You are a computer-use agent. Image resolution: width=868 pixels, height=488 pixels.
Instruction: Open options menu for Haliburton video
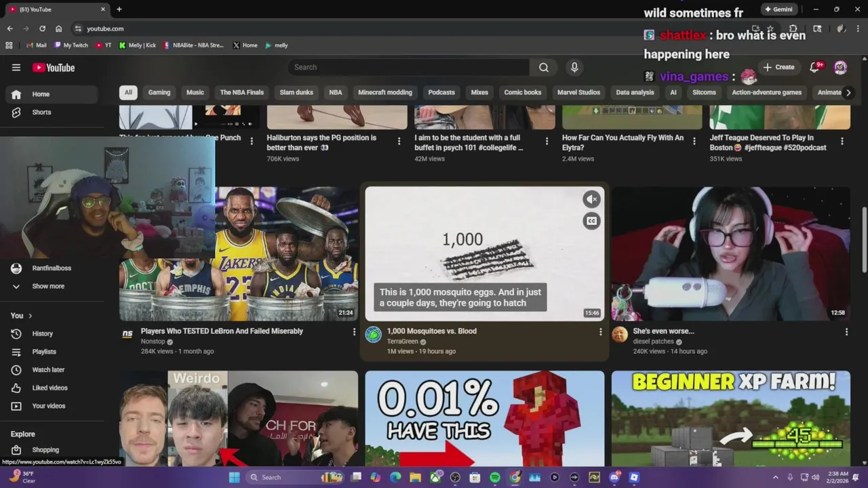tap(399, 142)
